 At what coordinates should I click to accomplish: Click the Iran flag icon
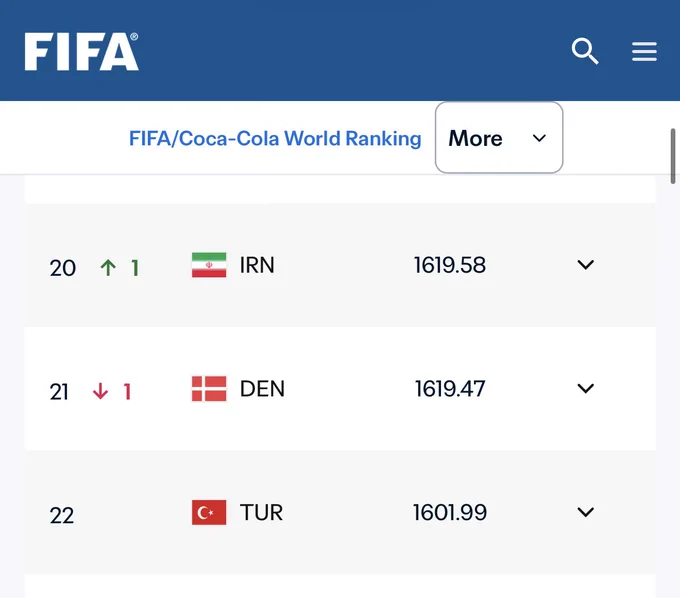209,265
